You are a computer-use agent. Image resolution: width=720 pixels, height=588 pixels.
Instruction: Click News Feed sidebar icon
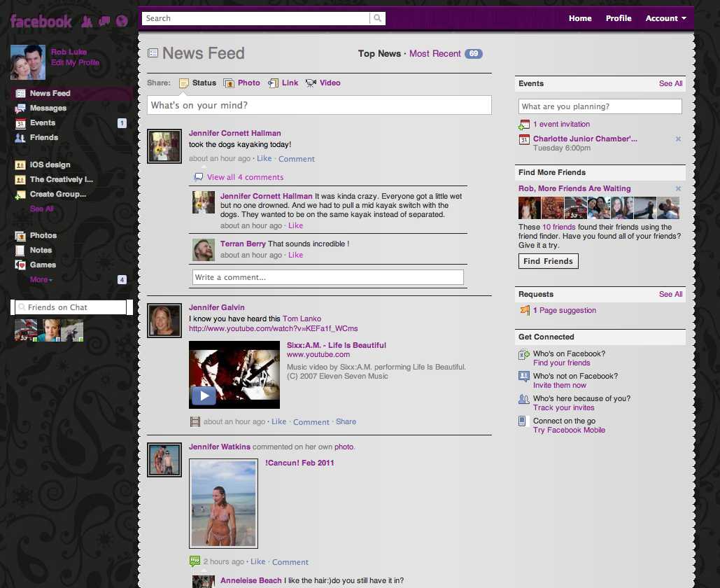pos(20,94)
